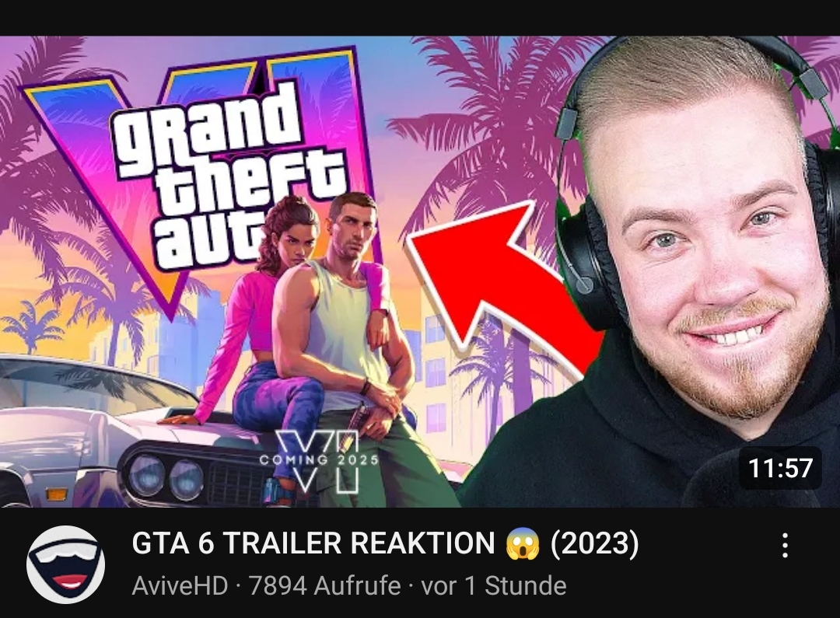Viewport: 840px width, 618px height.
Task: Click the 7894 Aufrufe view count
Action: tap(324, 585)
